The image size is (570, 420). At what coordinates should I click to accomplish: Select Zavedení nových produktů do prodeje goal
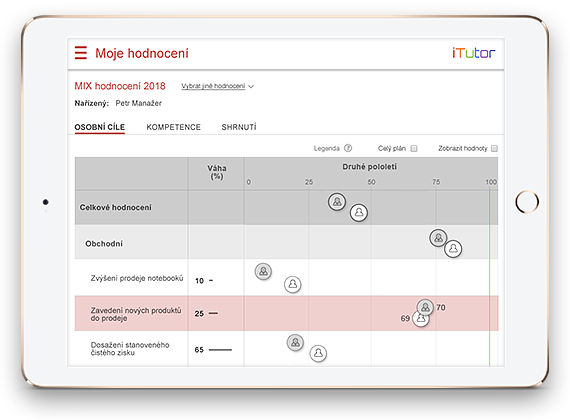[x=136, y=314]
